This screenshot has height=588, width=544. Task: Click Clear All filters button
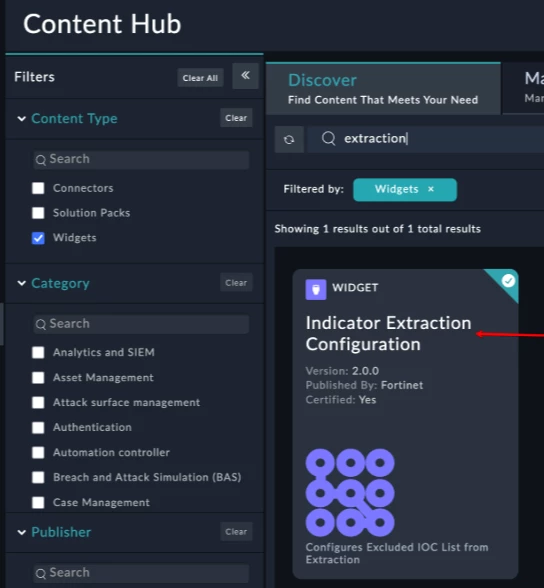(200, 78)
